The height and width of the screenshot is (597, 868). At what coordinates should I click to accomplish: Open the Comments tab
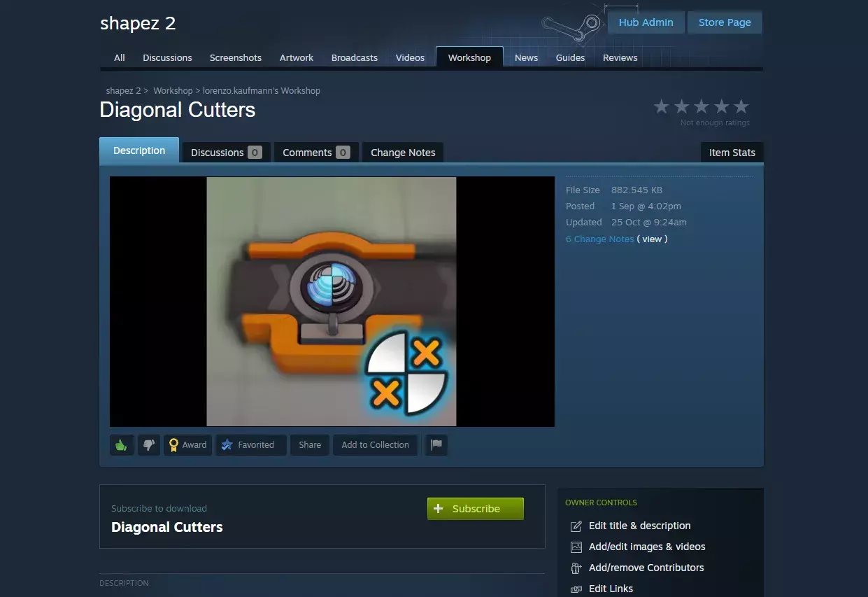(316, 153)
